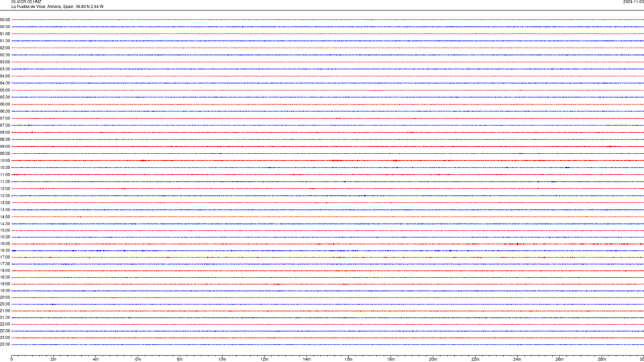Select the 00:00 time label
This screenshot has width=644, height=362.
click(x=5, y=19)
